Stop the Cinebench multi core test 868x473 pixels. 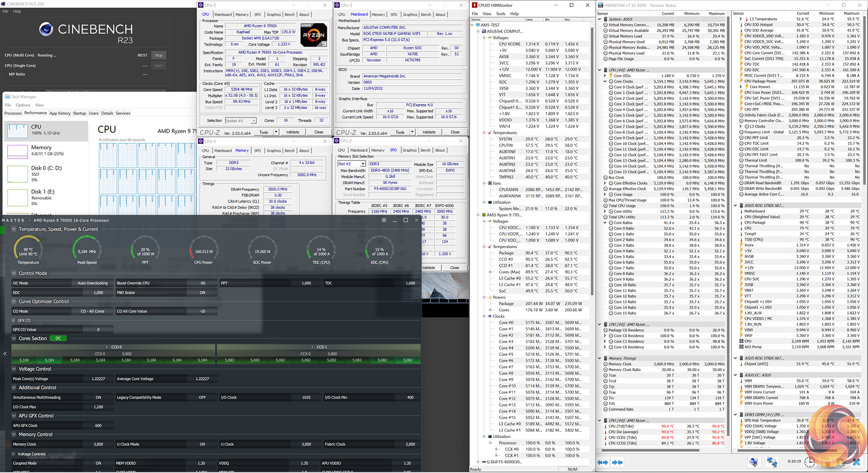158,55
